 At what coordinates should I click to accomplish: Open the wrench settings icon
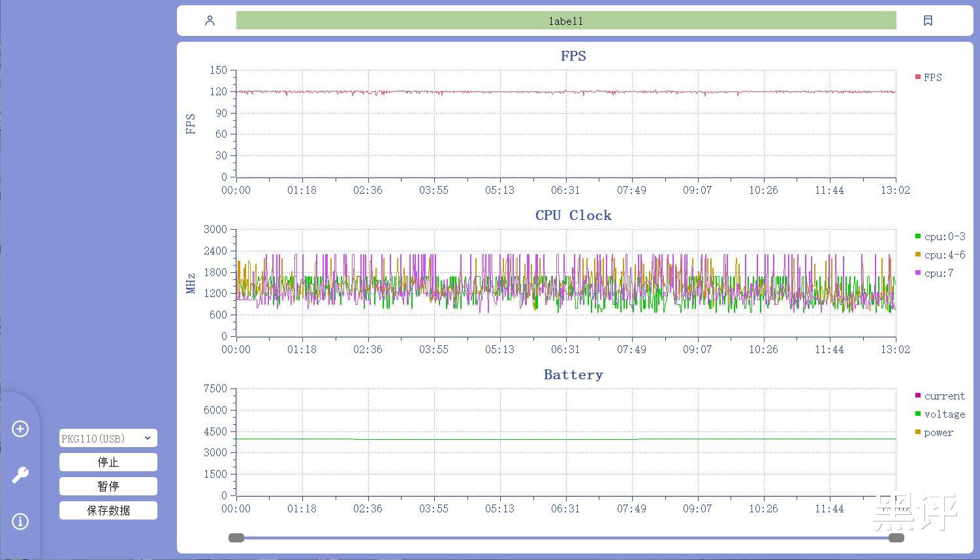[x=20, y=475]
